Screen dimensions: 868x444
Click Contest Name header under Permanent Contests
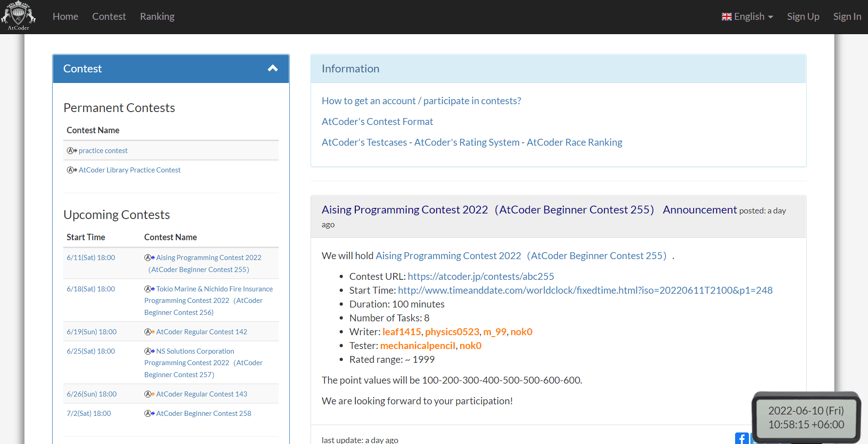[x=93, y=130]
